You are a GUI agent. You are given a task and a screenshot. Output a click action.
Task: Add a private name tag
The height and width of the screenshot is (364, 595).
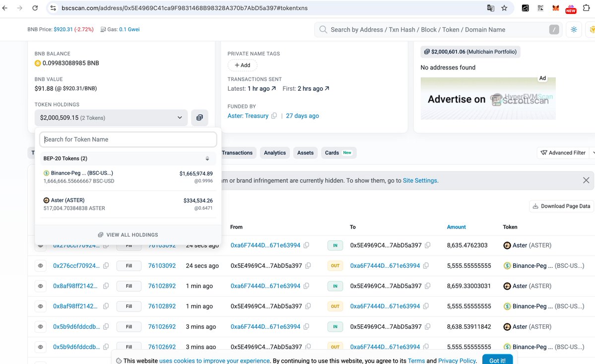point(243,65)
